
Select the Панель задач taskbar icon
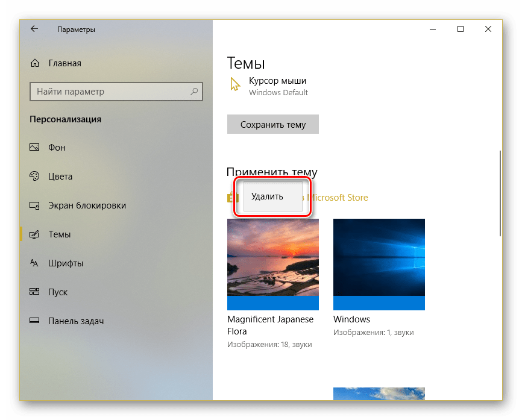coord(35,321)
